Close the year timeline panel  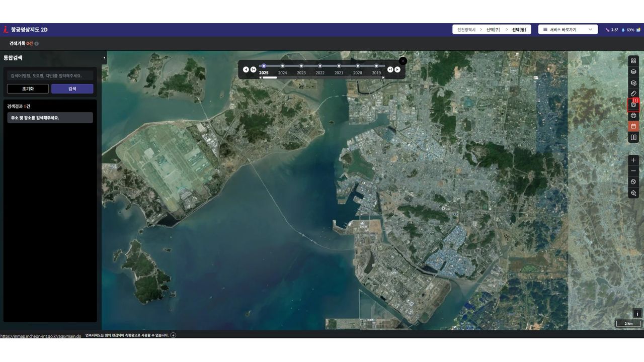[403, 61]
